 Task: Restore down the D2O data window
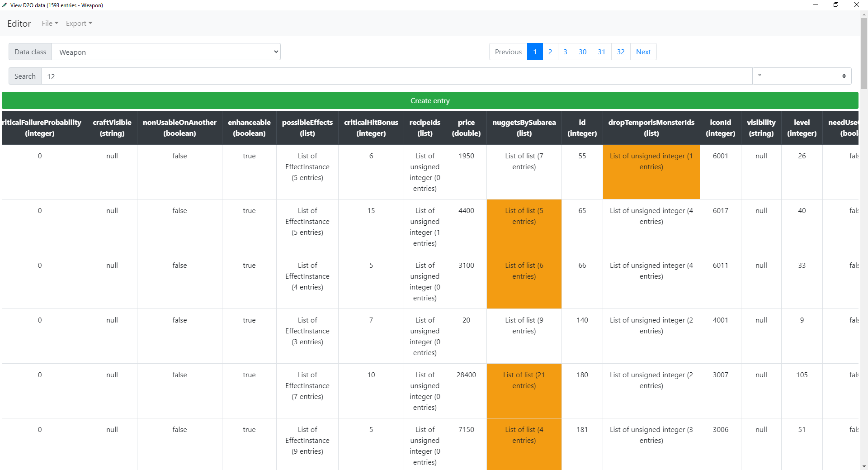(x=836, y=5)
